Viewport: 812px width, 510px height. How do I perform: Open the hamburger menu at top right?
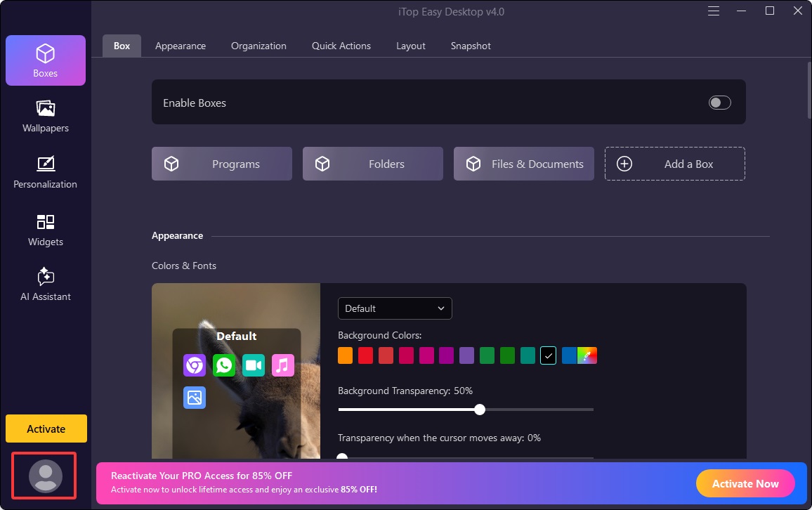coord(713,11)
